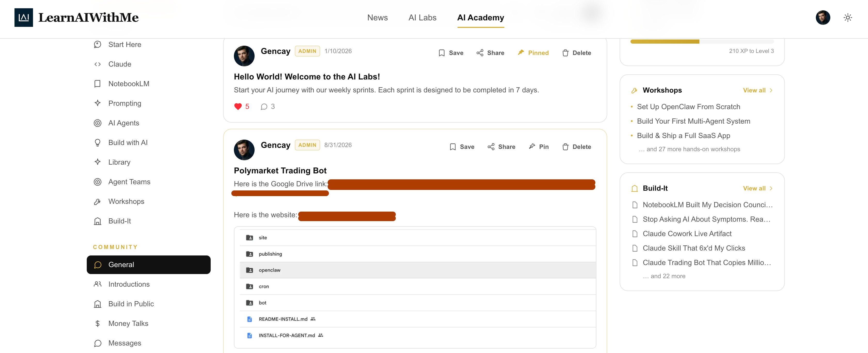
Task: Open the Hello World post title
Action: [x=307, y=76]
